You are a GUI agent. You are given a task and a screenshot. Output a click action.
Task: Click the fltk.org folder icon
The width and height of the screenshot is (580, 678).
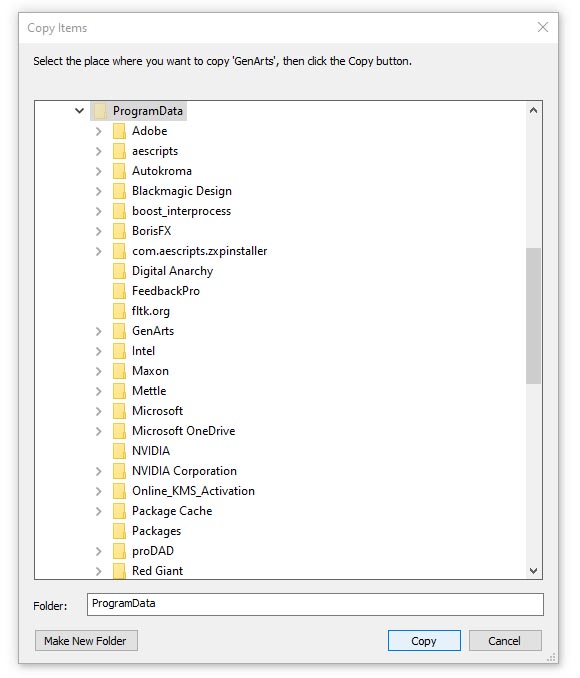point(119,311)
